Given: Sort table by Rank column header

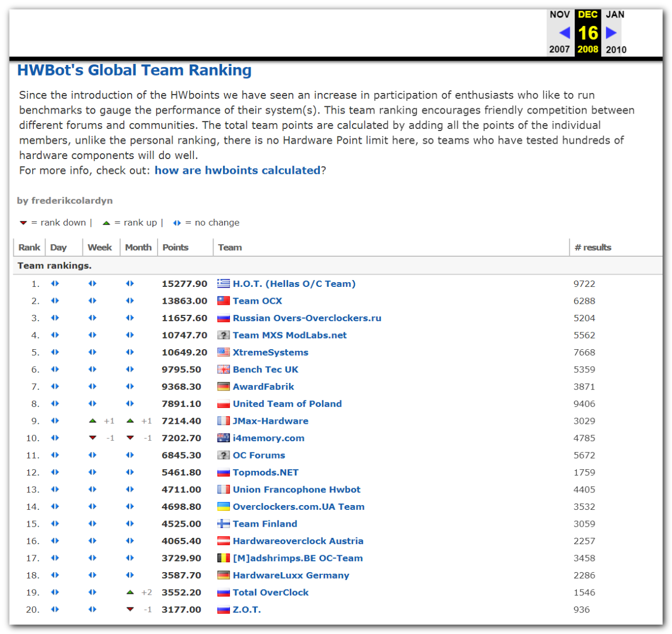Looking at the screenshot, I should pos(29,247).
